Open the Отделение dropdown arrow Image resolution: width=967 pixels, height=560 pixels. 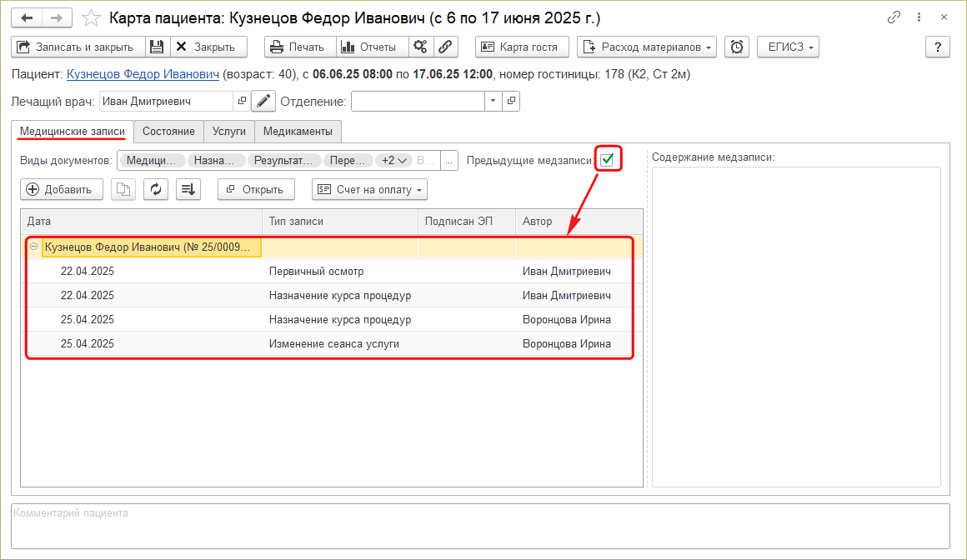493,101
